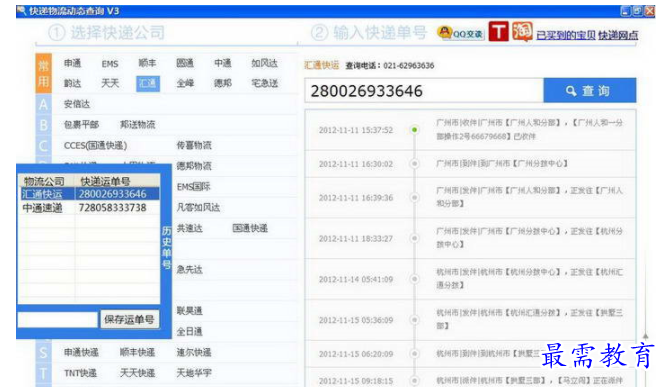Click the 查询 search button
This screenshot has height=387, width=663.
coord(589,91)
